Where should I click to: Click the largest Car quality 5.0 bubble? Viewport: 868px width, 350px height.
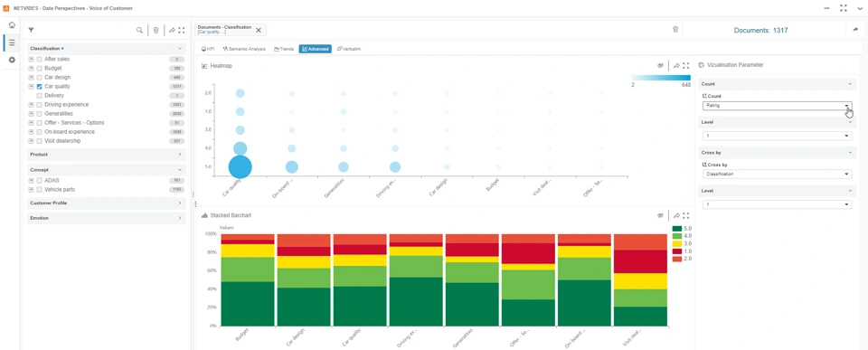pyautogui.click(x=240, y=166)
